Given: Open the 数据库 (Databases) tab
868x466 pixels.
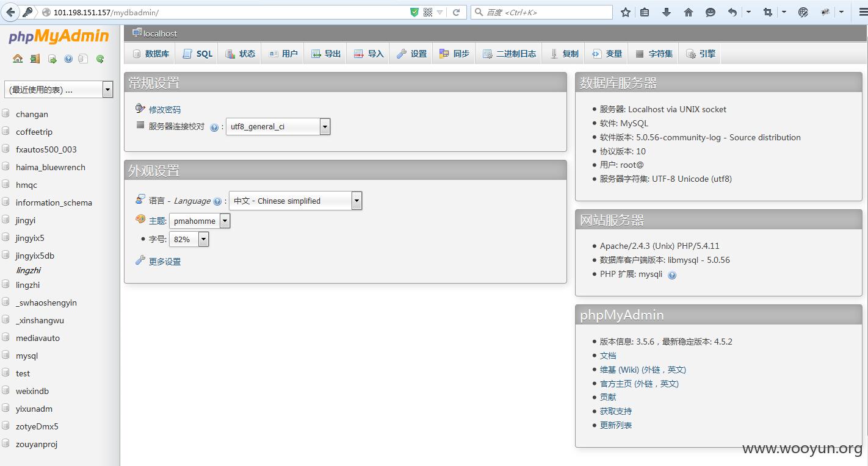Looking at the screenshot, I should (151, 54).
